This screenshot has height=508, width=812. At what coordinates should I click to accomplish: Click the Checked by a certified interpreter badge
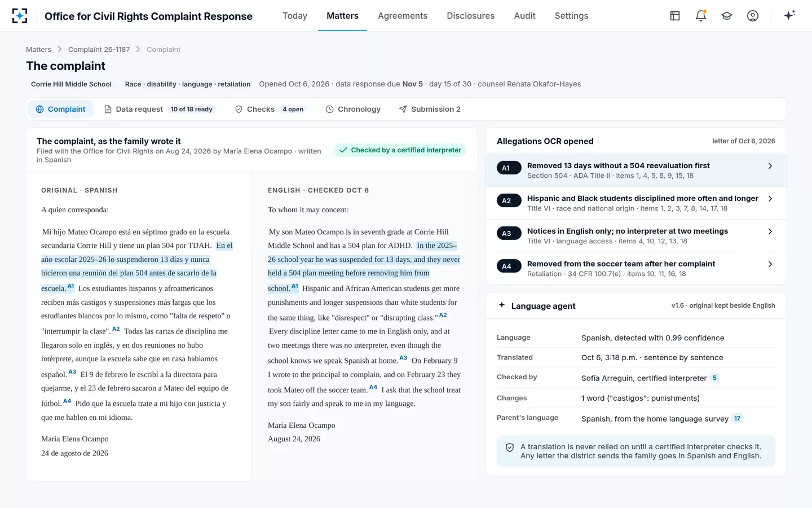click(400, 150)
